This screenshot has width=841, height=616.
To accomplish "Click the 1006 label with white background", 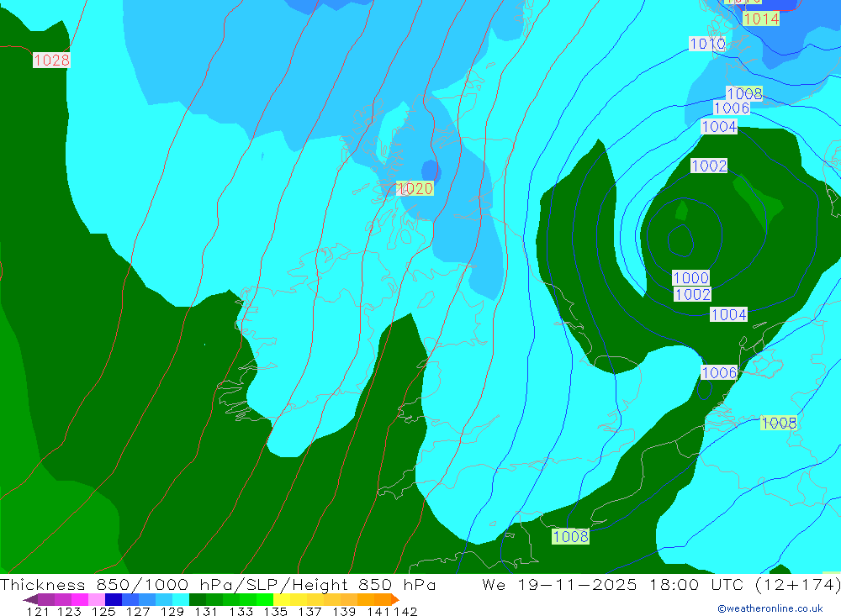I will [x=719, y=372].
